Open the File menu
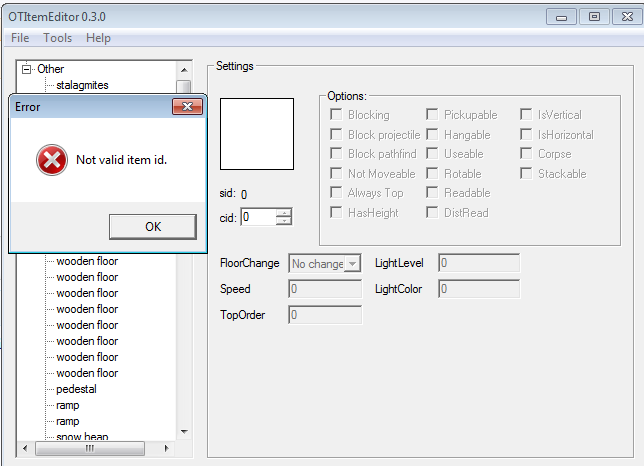 20,38
